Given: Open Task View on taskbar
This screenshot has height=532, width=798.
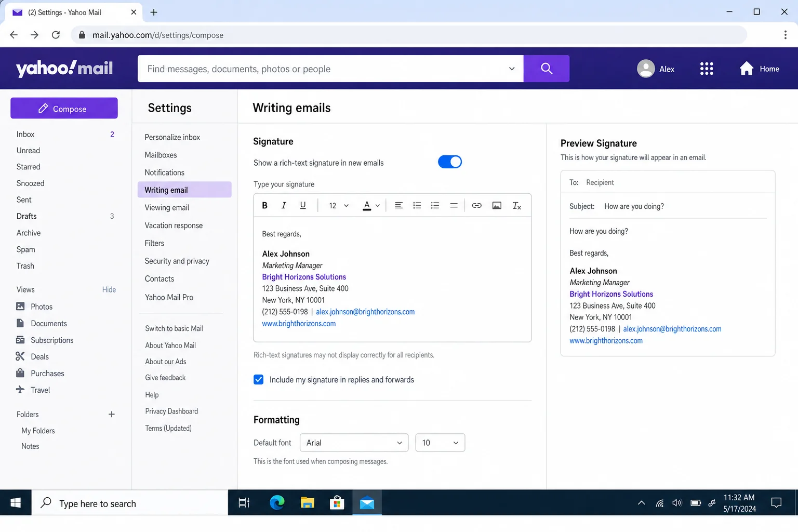Looking at the screenshot, I should tap(244, 502).
